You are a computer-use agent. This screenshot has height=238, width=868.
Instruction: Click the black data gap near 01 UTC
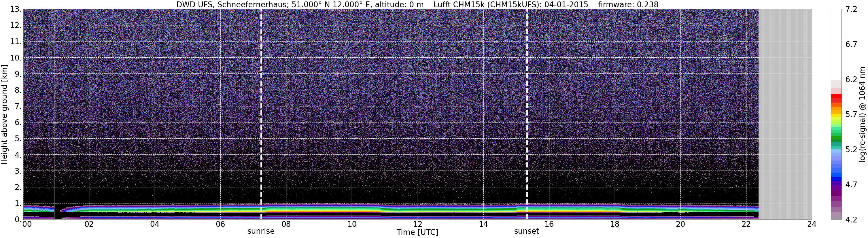point(58,212)
